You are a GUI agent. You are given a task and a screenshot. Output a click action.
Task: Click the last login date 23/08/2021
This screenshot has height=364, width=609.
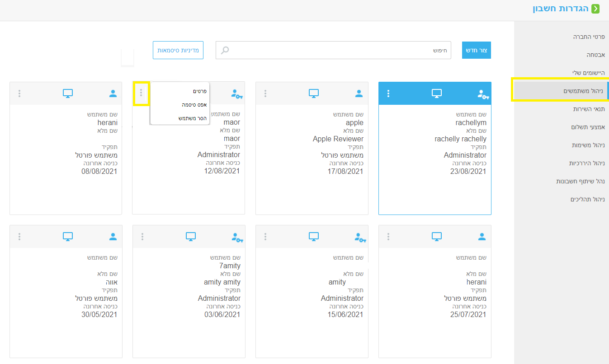pos(468,171)
